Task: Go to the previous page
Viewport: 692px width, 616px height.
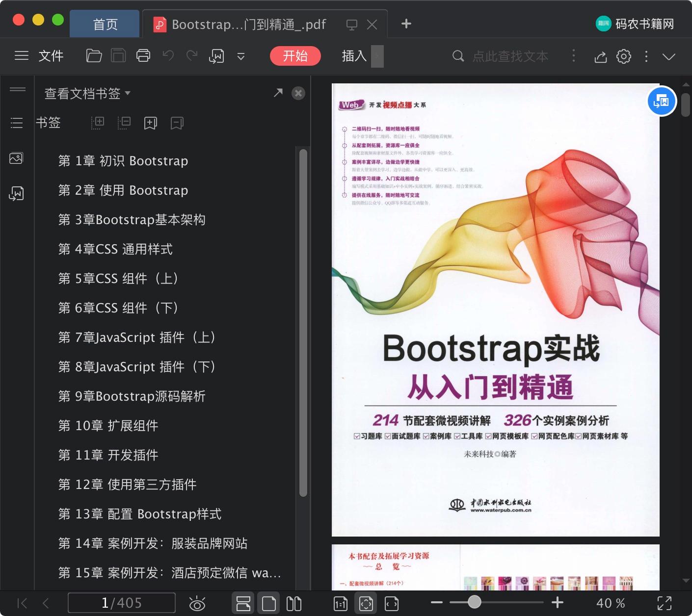Action: pyautogui.click(x=46, y=603)
